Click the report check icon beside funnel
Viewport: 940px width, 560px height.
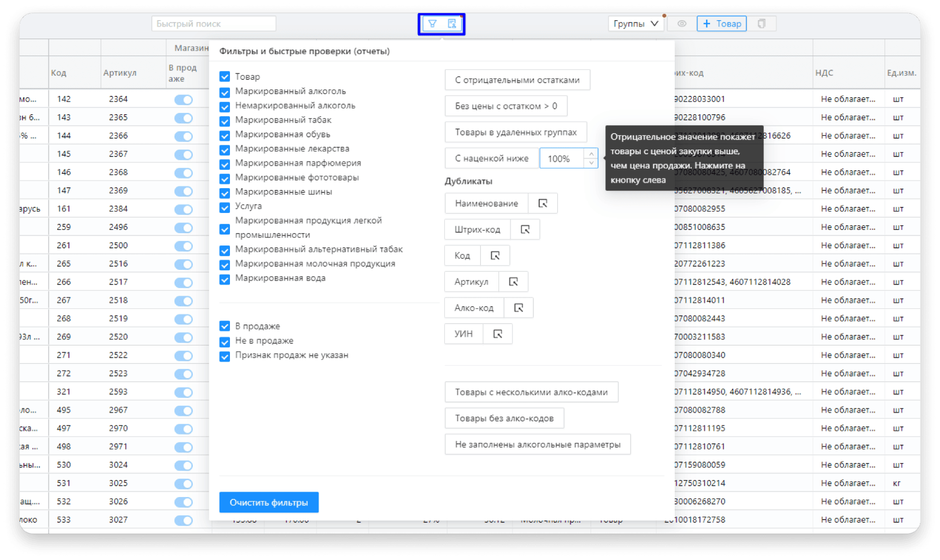pos(452,24)
